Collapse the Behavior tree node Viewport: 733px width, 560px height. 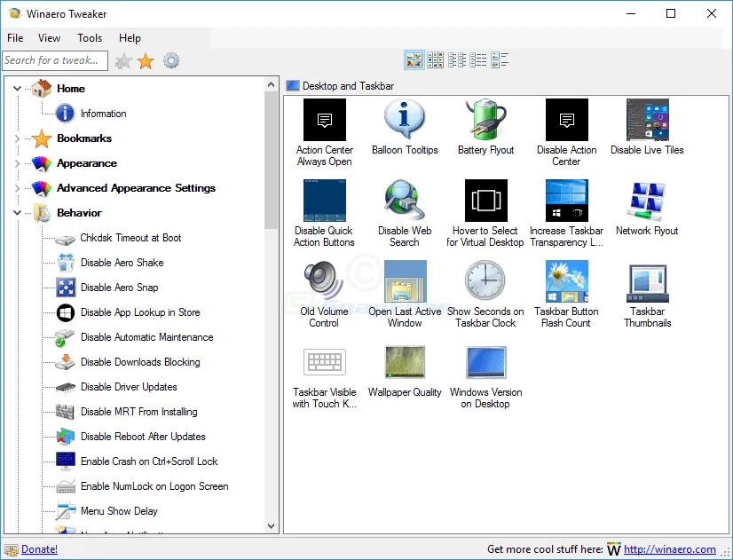tap(17, 213)
